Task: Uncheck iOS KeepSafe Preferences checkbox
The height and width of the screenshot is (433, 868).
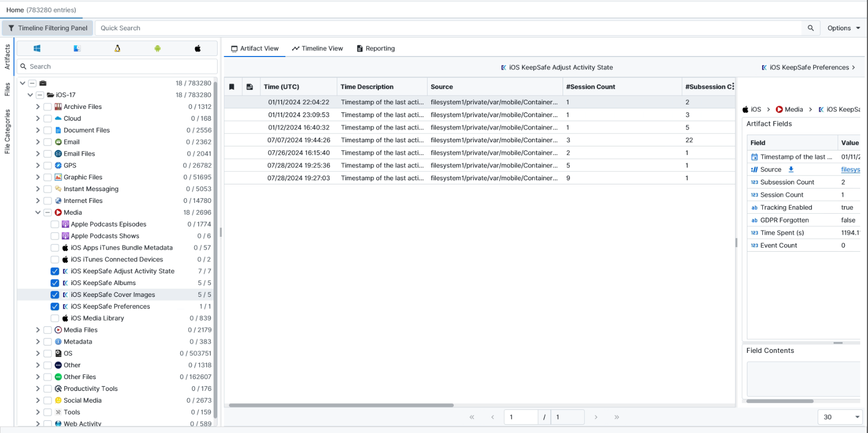Action: 55,307
